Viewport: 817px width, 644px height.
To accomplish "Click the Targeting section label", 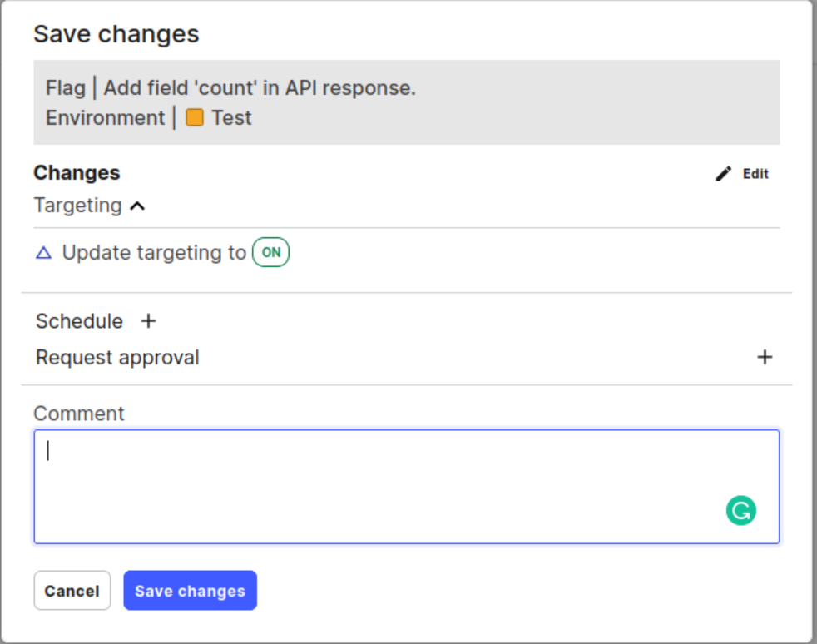I will [x=77, y=206].
